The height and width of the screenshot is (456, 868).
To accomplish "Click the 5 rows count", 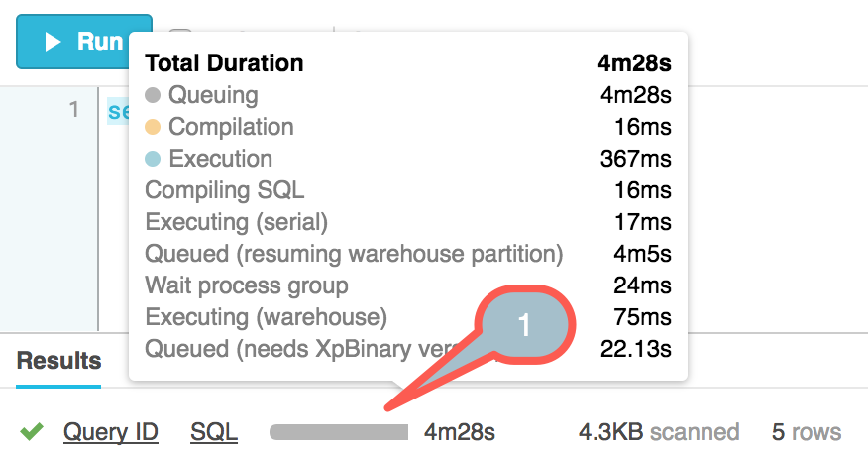I will pyautogui.click(x=807, y=432).
